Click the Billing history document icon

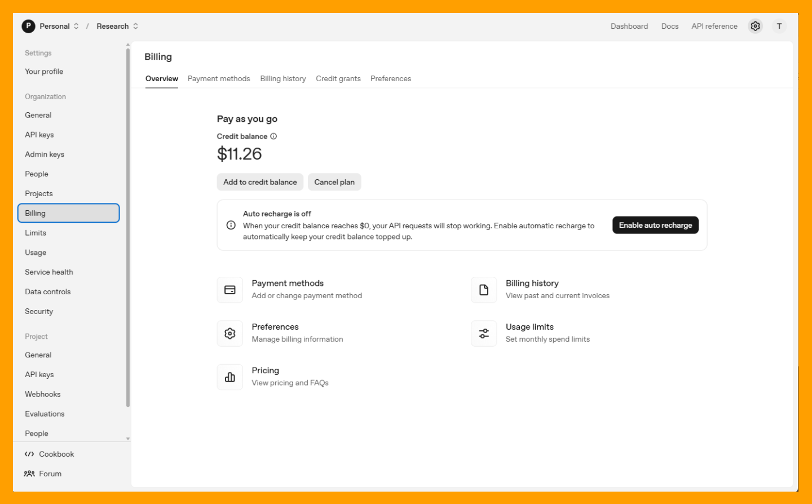484,290
